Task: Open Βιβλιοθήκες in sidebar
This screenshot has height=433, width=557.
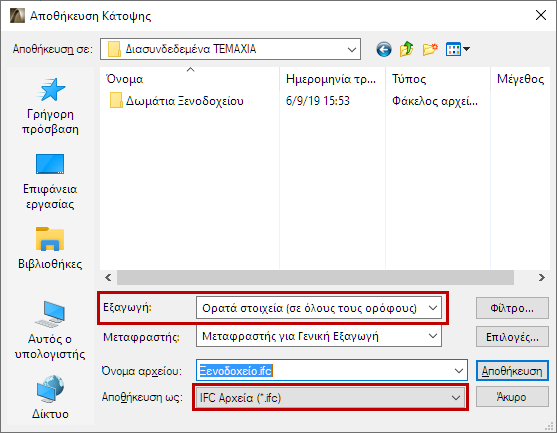Action: [50, 248]
